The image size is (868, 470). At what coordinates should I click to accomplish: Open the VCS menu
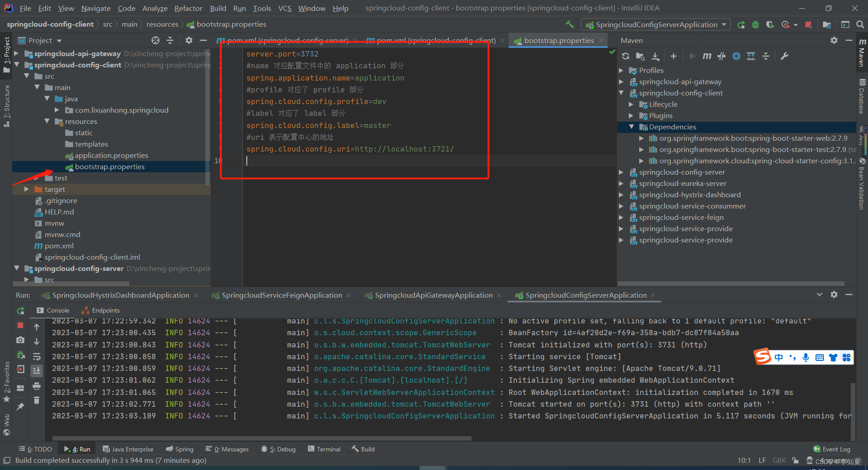285,8
